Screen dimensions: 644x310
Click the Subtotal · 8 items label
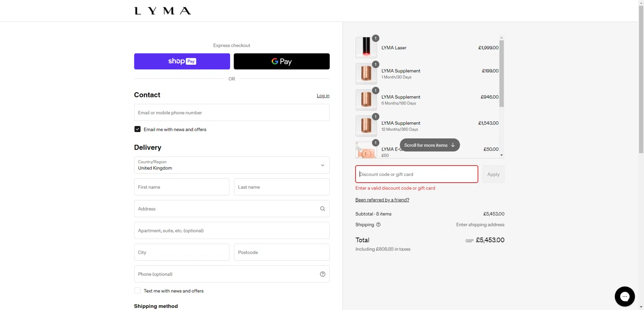[374, 214]
